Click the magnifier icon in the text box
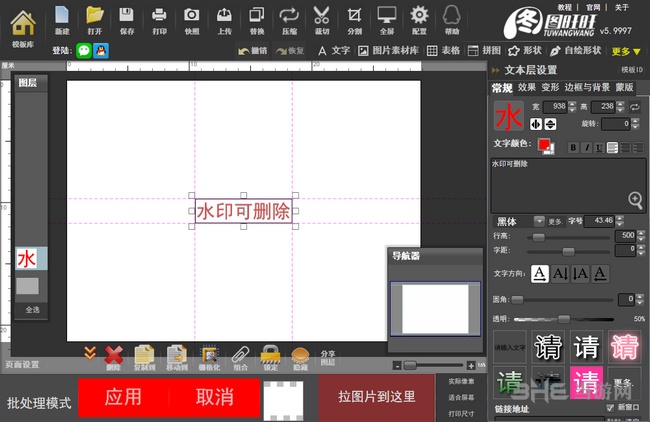The image size is (650, 422). pos(635,200)
